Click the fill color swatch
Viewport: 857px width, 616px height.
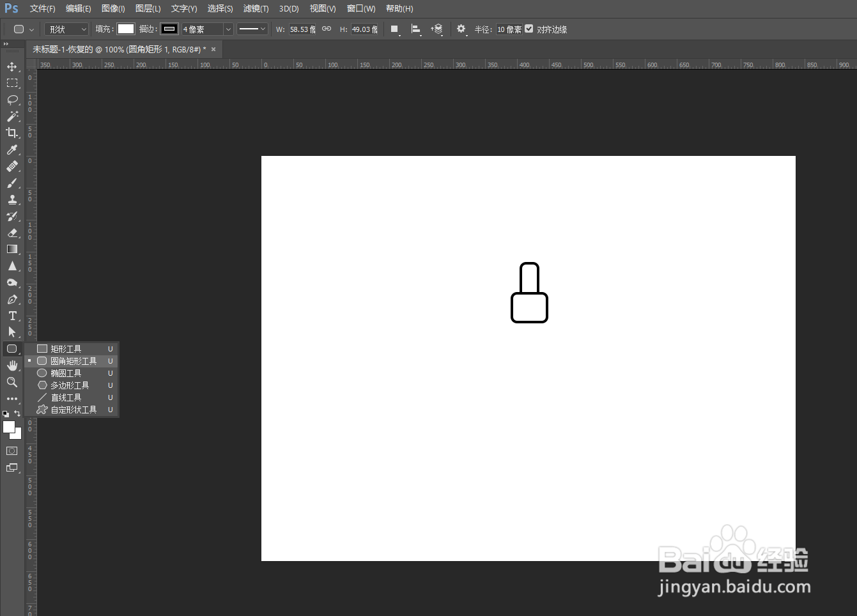pos(126,29)
